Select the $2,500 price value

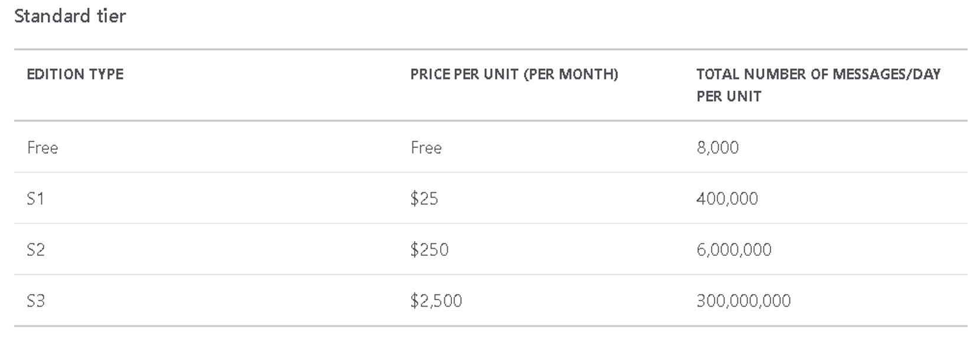(436, 301)
